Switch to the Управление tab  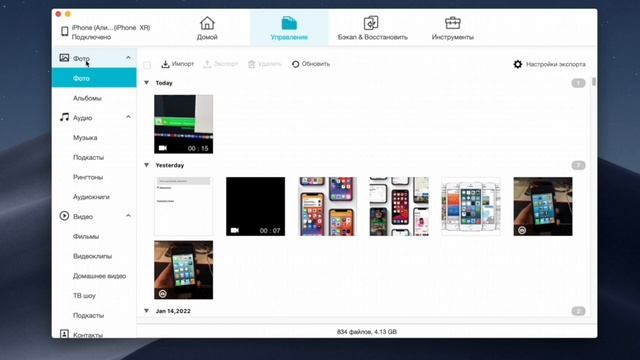pos(289,29)
